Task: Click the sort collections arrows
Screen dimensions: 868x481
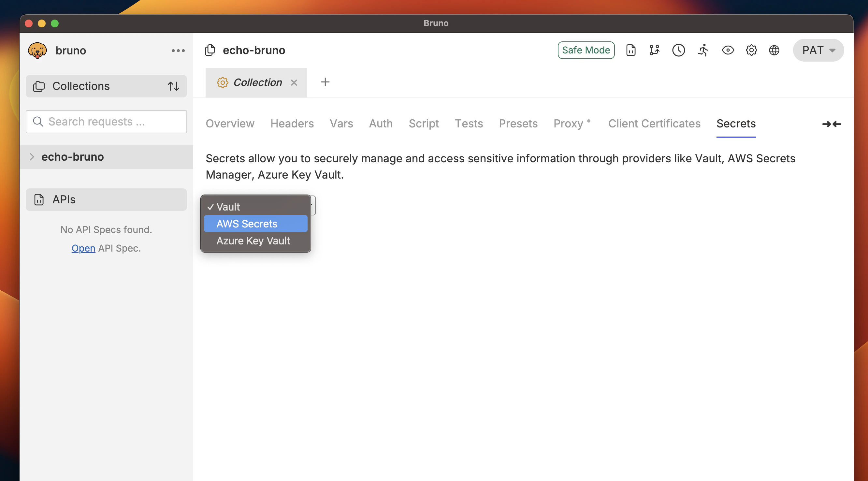Action: 174,86
